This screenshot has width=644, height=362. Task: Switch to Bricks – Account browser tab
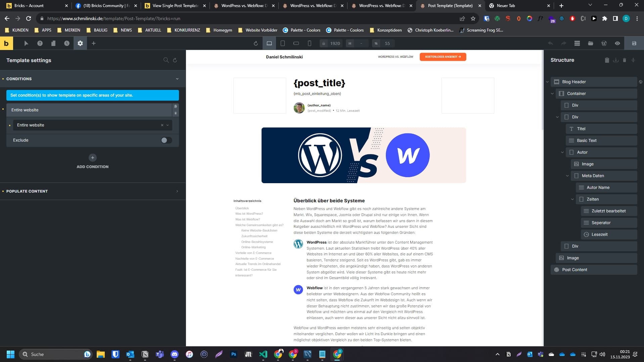[x=37, y=6]
